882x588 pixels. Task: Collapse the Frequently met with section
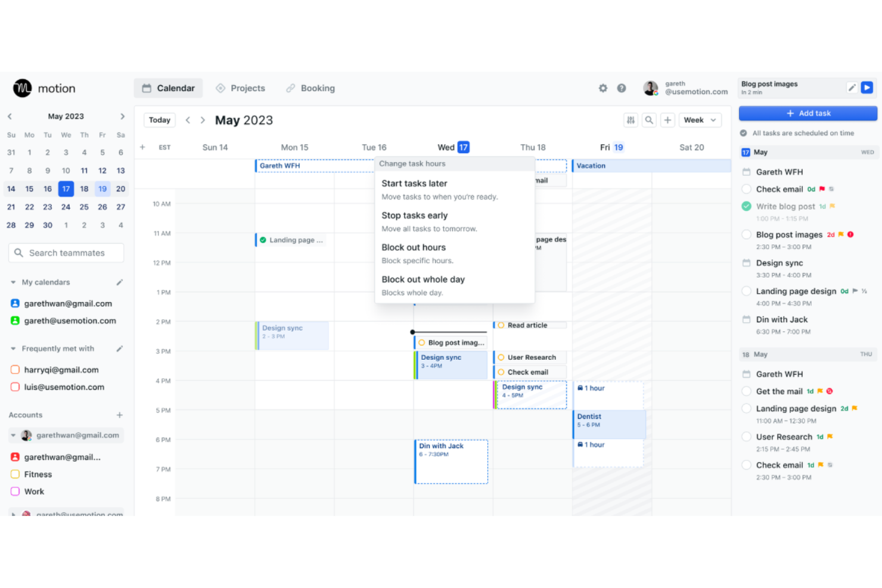click(x=13, y=349)
